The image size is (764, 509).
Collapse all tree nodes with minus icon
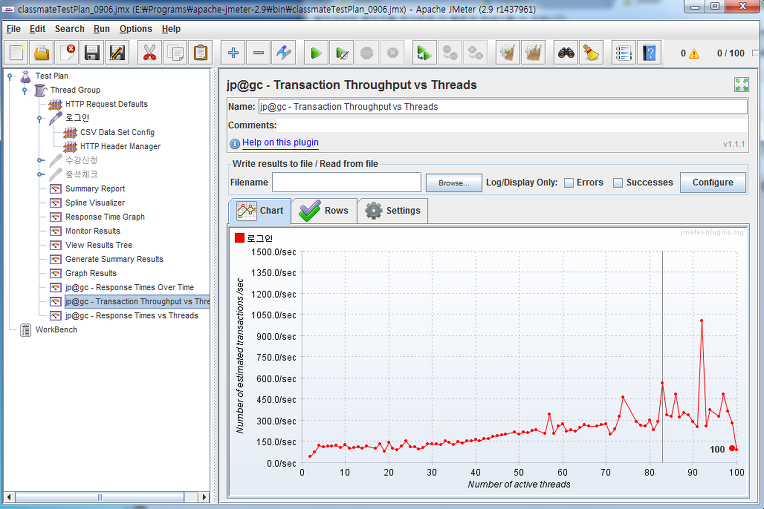click(259, 53)
